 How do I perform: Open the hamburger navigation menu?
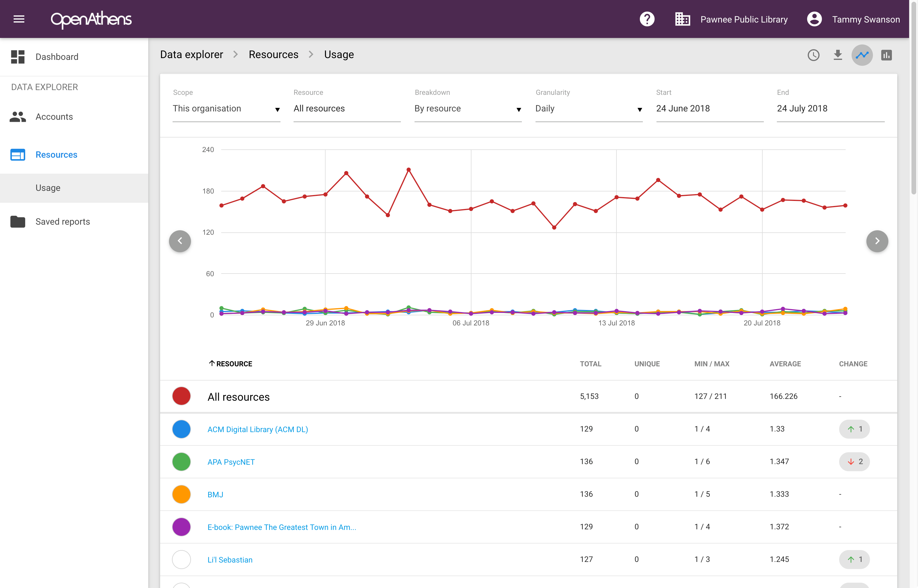19,19
